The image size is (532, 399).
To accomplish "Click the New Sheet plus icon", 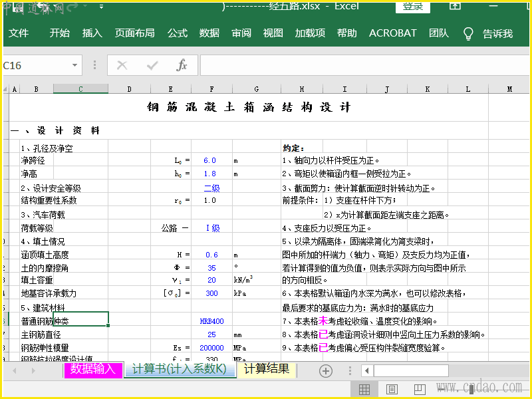I will [x=325, y=370].
